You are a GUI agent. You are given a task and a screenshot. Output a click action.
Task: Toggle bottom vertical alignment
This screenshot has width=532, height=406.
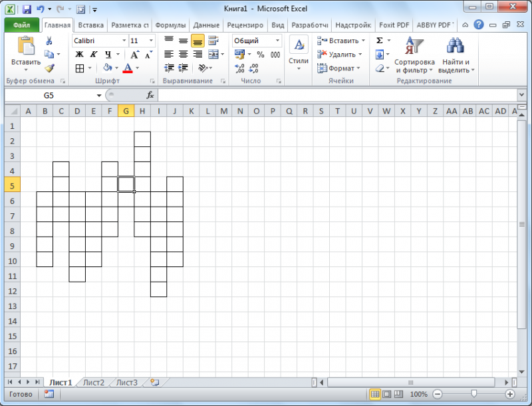point(198,41)
